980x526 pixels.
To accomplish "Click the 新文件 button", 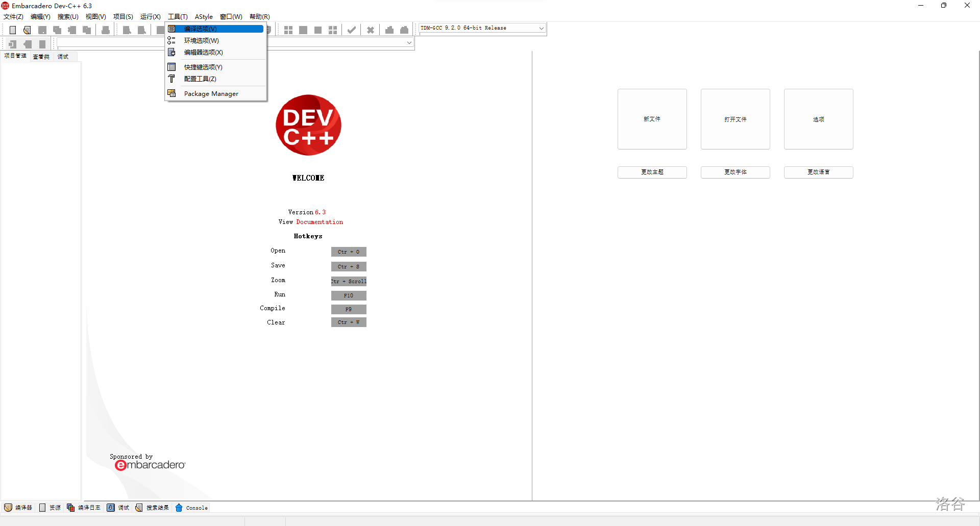I will (x=652, y=119).
